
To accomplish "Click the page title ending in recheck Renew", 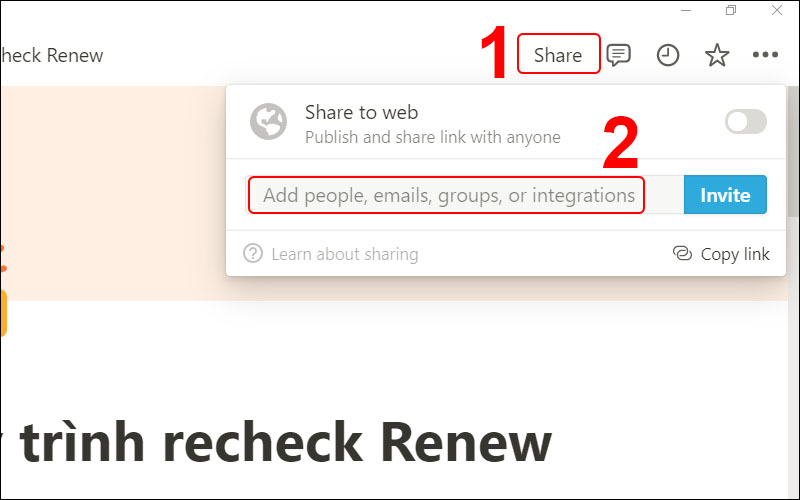I will (x=276, y=442).
